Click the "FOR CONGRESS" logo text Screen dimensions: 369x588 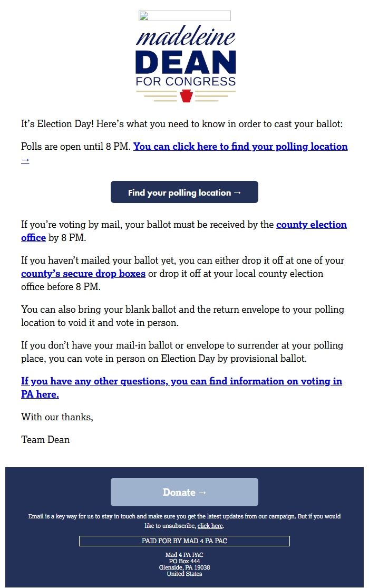coord(184,81)
